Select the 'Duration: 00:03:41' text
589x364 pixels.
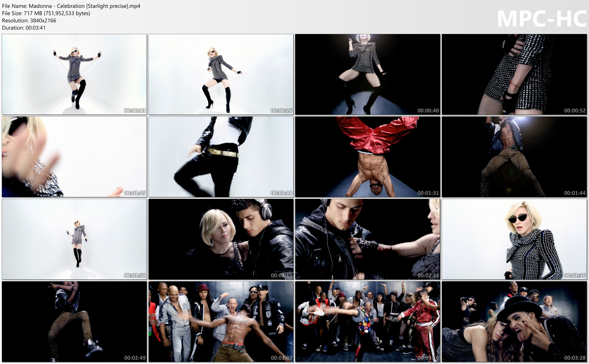tap(24, 28)
